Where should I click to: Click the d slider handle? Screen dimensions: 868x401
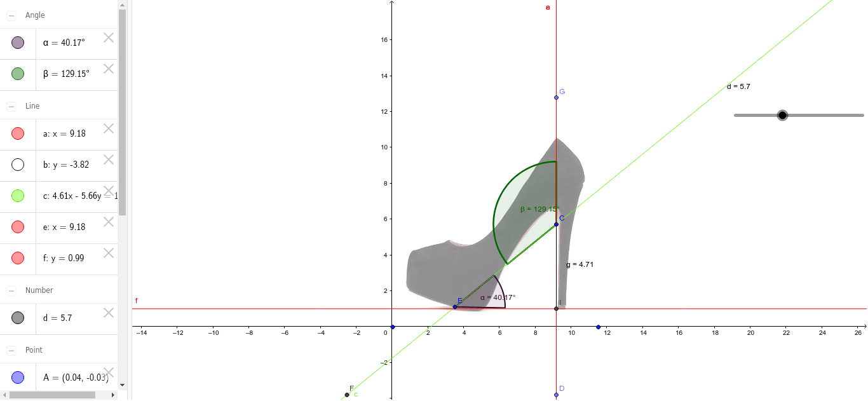[782, 115]
